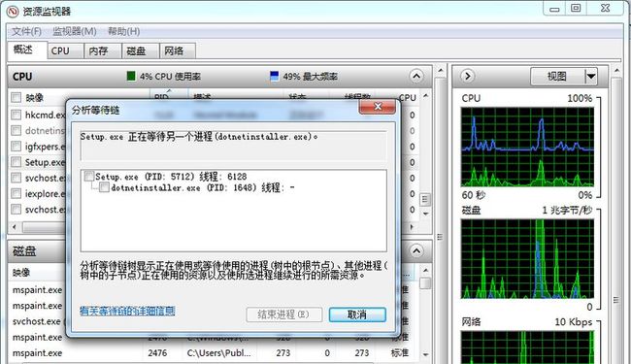Check the Setup.exe process list checkbox

tap(16, 162)
